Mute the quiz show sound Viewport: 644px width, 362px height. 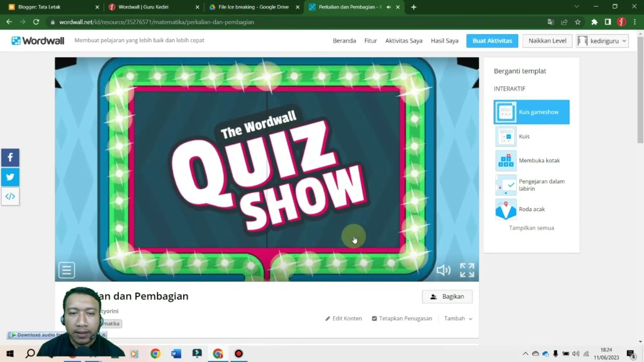(443, 270)
